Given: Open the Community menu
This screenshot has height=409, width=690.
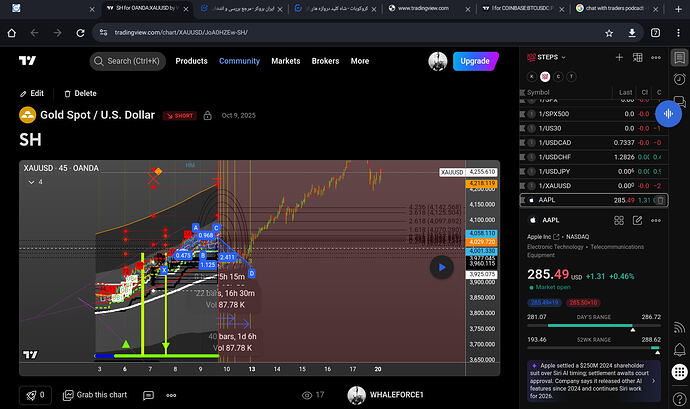Looking at the screenshot, I should (x=239, y=61).
